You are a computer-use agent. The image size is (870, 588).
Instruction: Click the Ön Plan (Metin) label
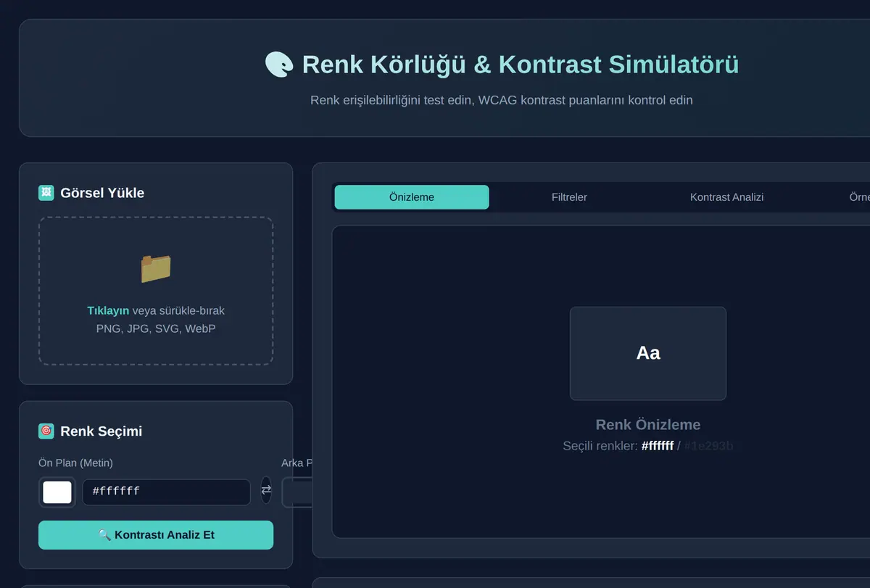[75, 463]
